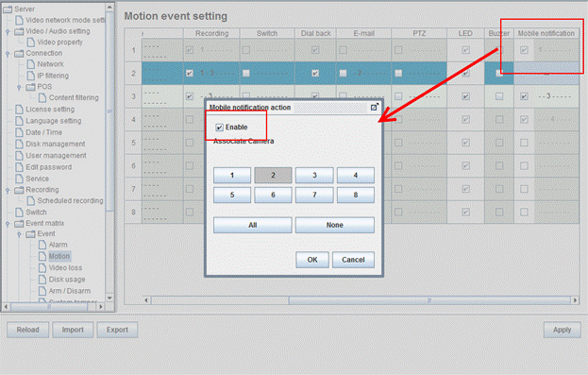Viewport: 588px width, 375px height.
Task: Click the Apply button
Action: [563, 330]
